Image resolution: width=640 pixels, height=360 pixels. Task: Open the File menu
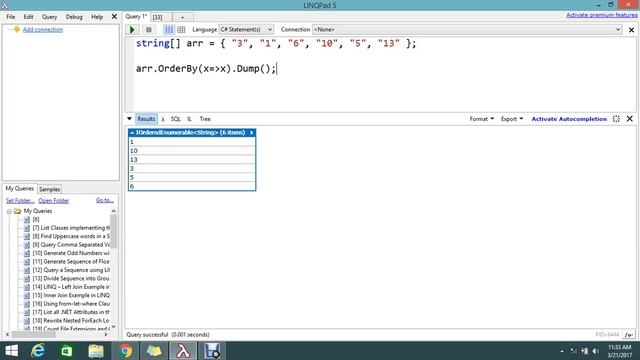[11, 17]
